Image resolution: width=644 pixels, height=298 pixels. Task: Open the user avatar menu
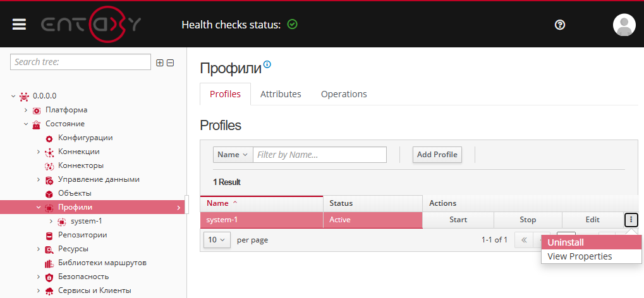pyautogui.click(x=624, y=25)
